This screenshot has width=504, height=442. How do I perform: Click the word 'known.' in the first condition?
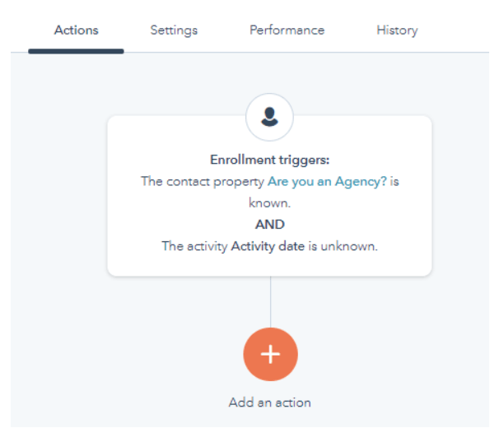click(269, 202)
